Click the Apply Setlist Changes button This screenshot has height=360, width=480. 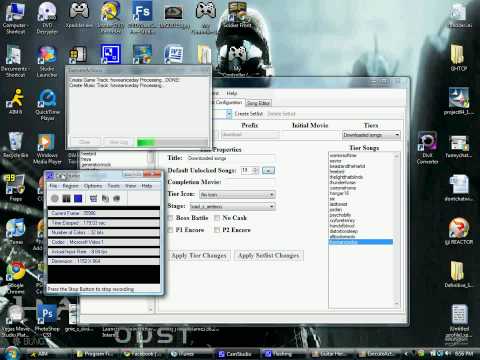[x=269, y=256]
